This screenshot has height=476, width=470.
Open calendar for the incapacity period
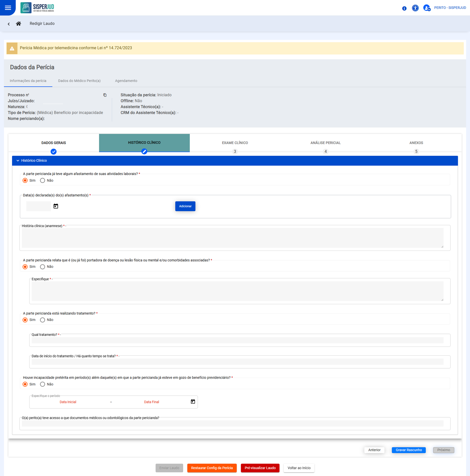193,402
